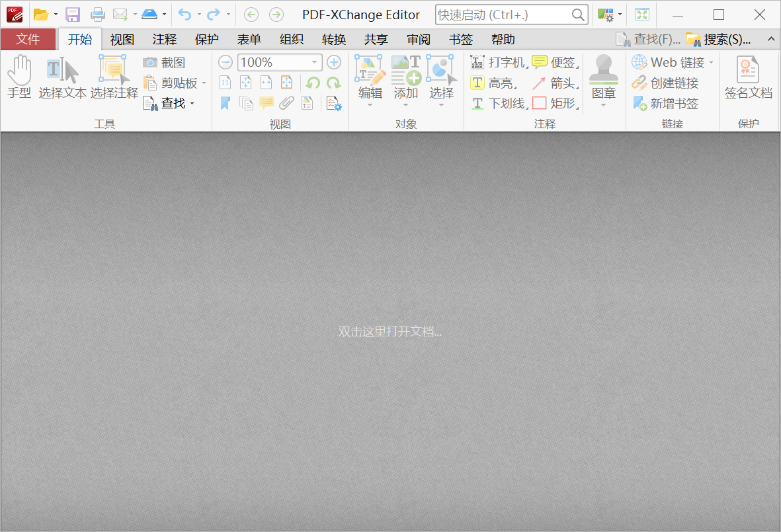Switch to the Convert (转换) tab
This screenshot has width=781, height=532.
click(x=334, y=40)
